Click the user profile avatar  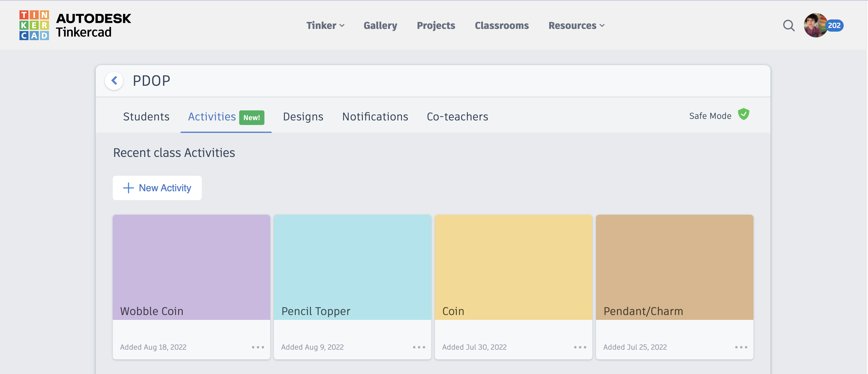(x=815, y=26)
